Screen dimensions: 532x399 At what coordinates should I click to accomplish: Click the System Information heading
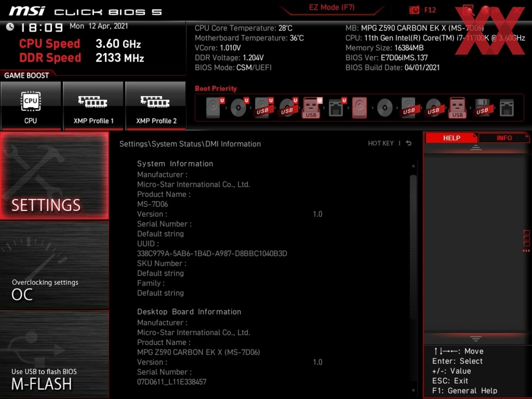pyautogui.click(x=175, y=164)
